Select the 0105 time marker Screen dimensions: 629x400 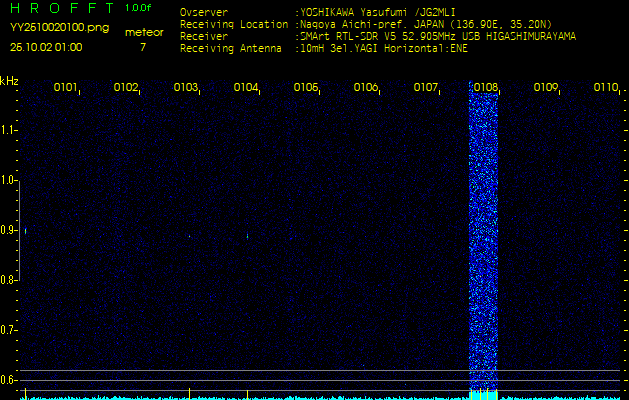306,88
